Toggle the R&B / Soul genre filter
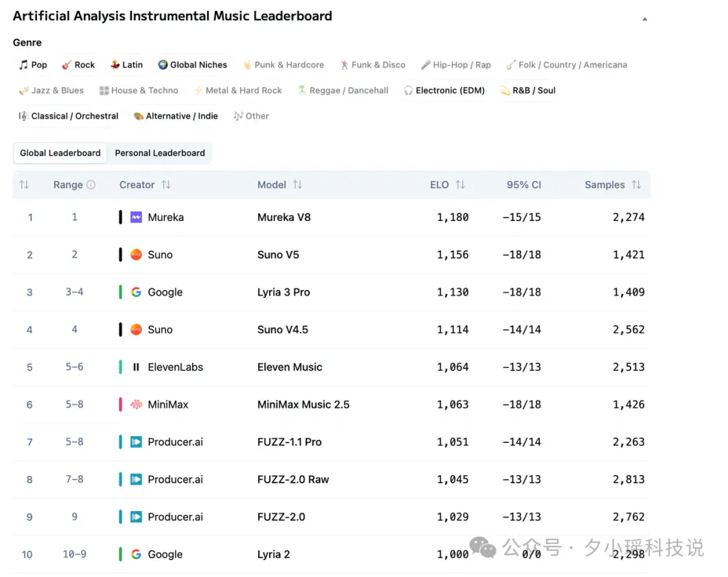This screenshot has height=577, width=728. [528, 90]
